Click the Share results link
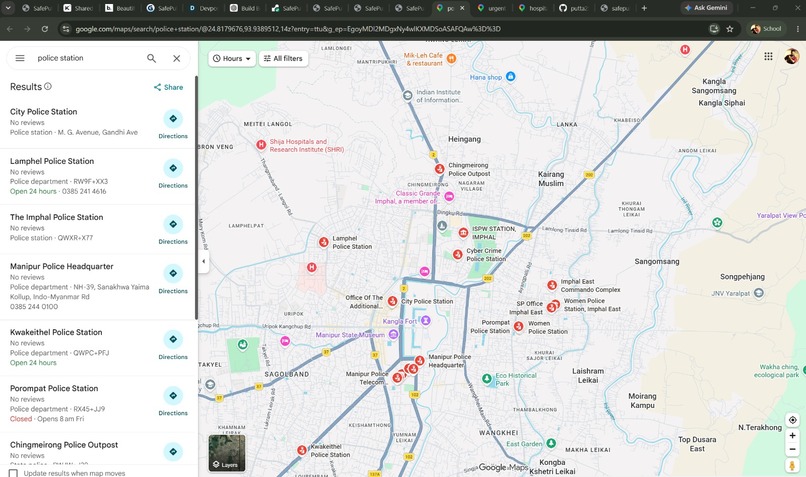 pos(168,87)
